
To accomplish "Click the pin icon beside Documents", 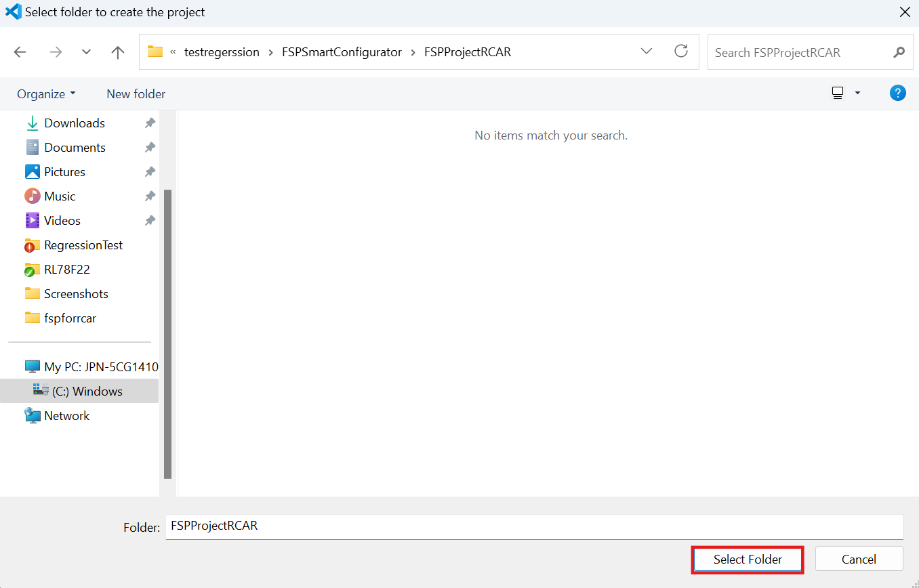I will (150, 148).
